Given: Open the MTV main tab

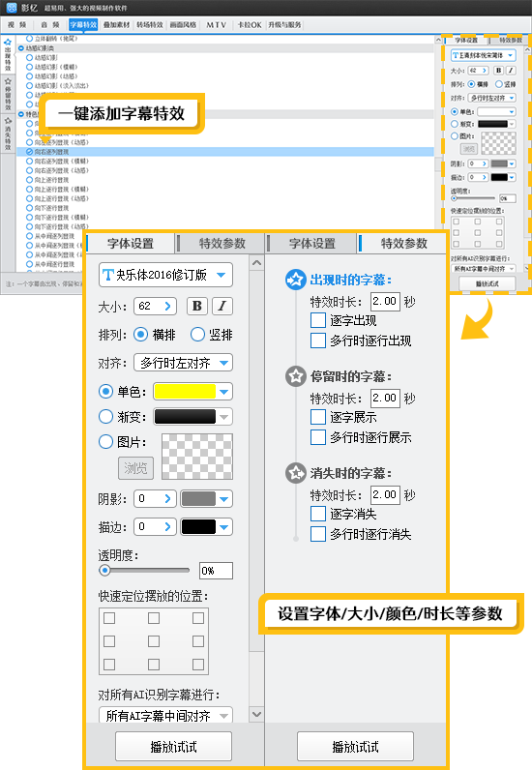Looking at the screenshot, I should pos(216,24).
